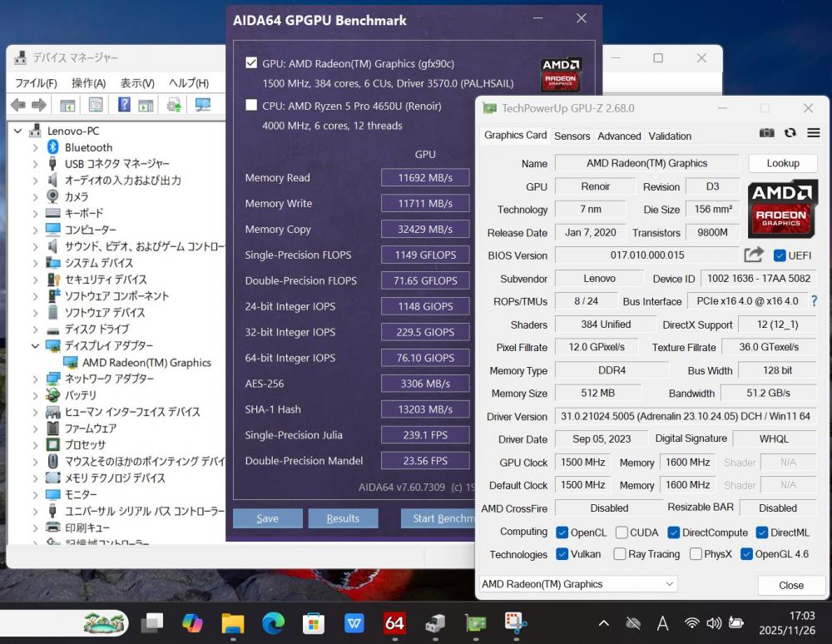Viewport: 832px width, 644px height.
Task: Click the update driver toolbar icon
Action: [x=174, y=105]
